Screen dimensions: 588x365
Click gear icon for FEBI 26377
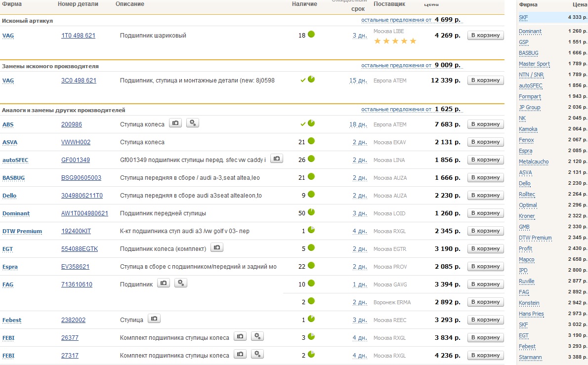257,337
